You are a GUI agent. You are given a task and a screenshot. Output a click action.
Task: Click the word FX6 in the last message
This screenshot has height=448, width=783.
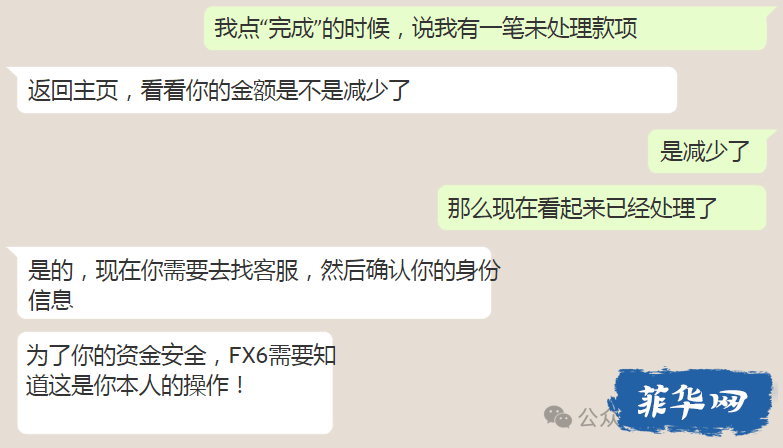[248, 356]
